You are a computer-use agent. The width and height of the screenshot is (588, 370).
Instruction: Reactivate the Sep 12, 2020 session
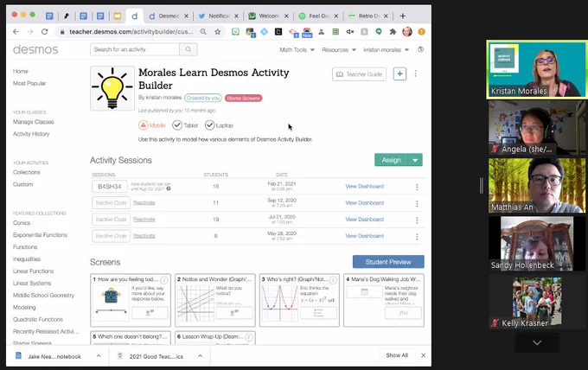click(x=144, y=203)
